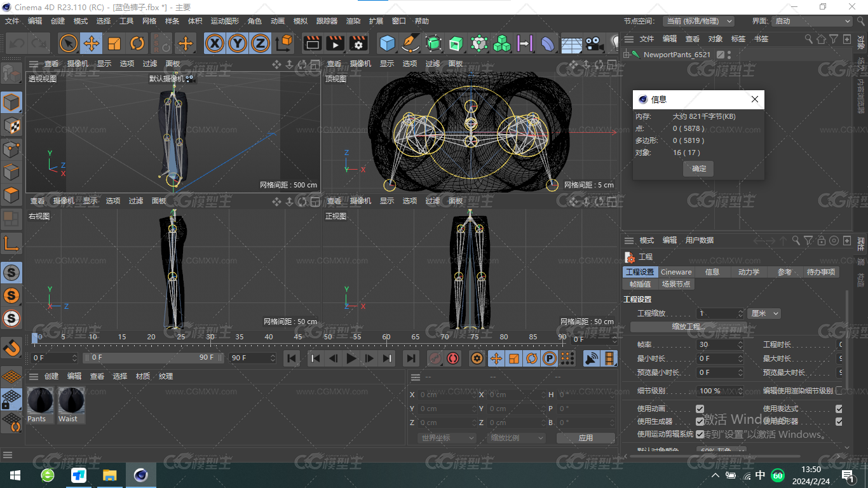Open the 文件 menu in menu bar
This screenshot has height=488, width=868.
tap(12, 21)
